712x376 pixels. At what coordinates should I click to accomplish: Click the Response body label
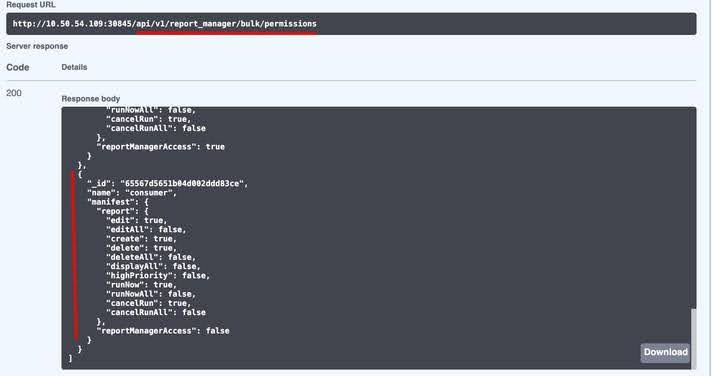[91, 99]
